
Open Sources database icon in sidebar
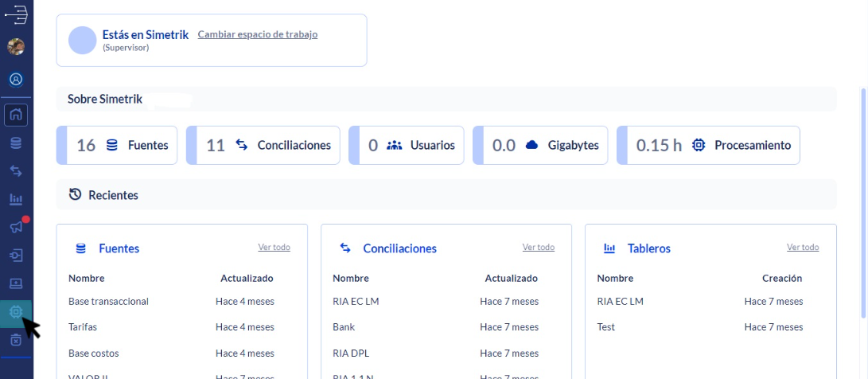[x=16, y=143]
